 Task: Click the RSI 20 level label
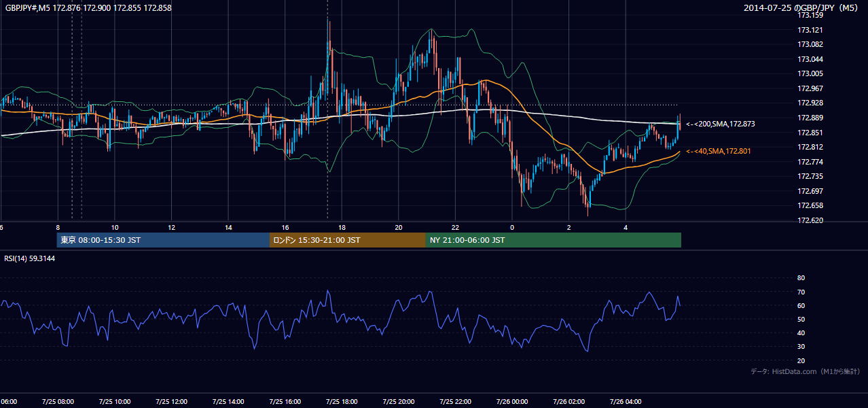pyautogui.click(x=801, y=360)
